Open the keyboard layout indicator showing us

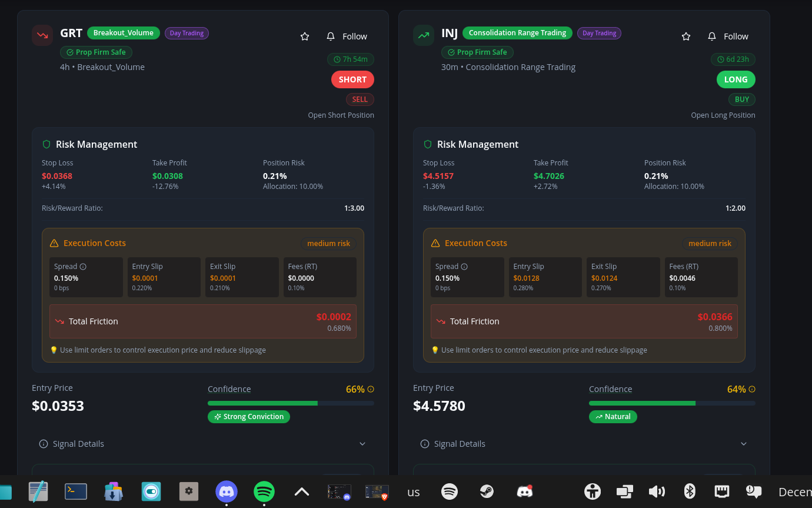pos(413,492)
